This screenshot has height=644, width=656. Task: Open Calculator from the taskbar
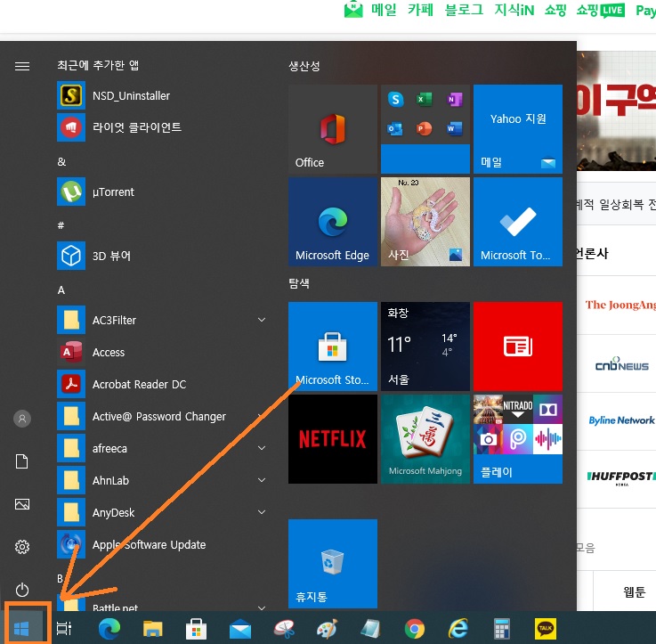(x=502, y=629)
